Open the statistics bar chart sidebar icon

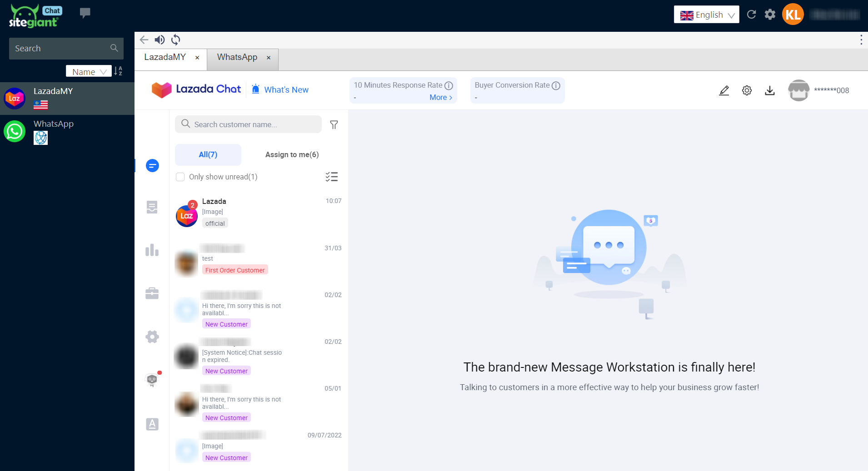152,250
